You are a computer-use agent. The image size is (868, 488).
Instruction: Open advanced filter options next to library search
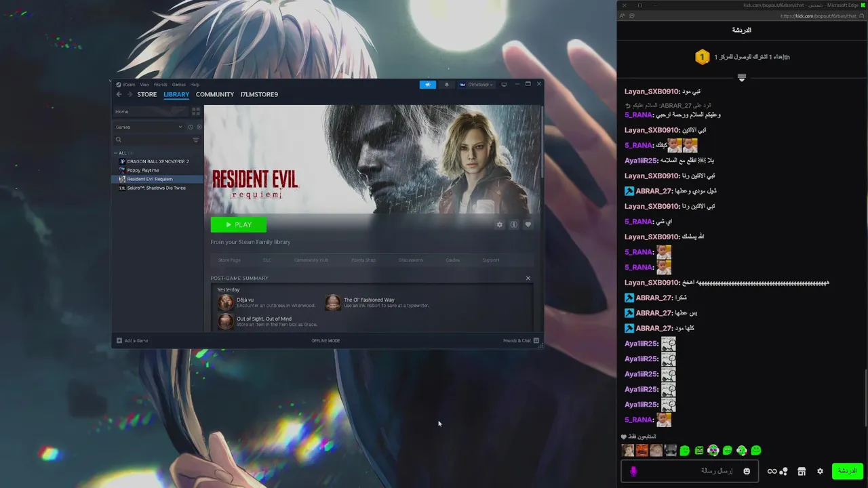pyautogui.click(x=196, y=140)
